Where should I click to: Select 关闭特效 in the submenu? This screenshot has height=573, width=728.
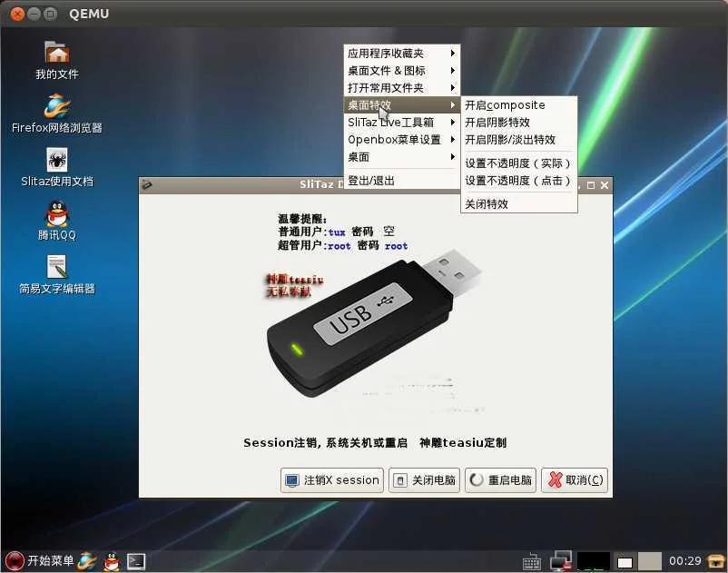coord(518,203)
